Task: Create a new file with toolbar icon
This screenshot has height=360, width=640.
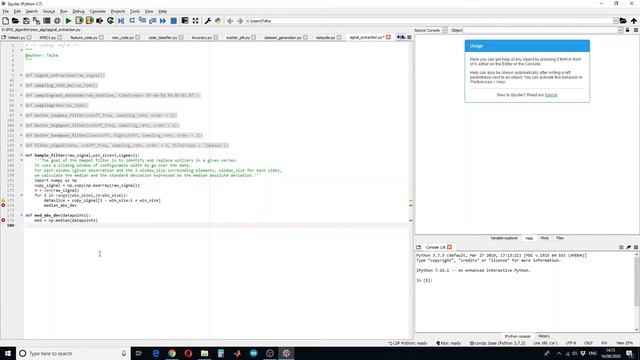Action: [x=5, y=21]
